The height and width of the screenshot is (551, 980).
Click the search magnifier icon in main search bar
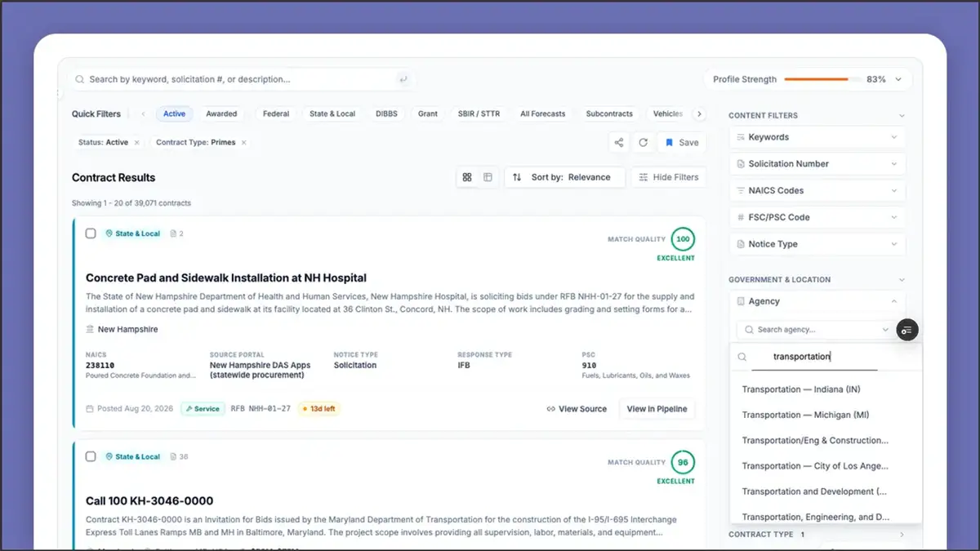[x=79, y=79]
